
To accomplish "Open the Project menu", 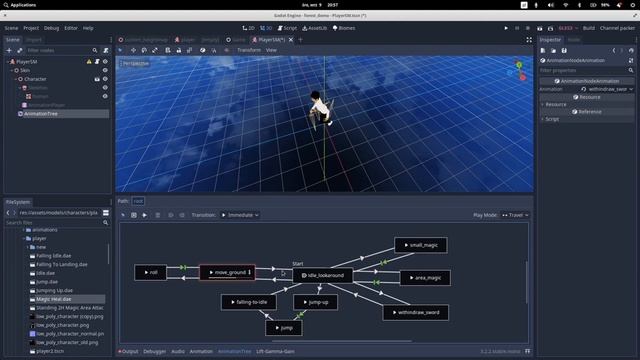I will [31, 28].
